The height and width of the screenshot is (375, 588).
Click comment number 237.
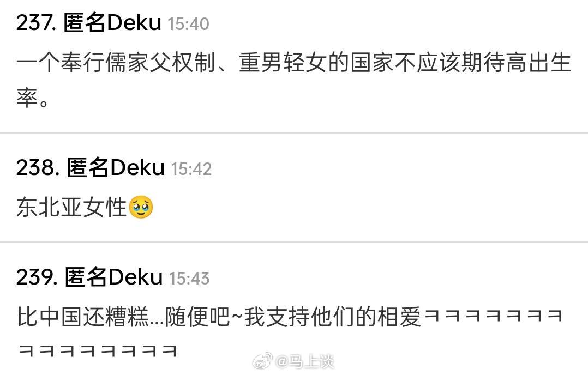click(37, 23)
